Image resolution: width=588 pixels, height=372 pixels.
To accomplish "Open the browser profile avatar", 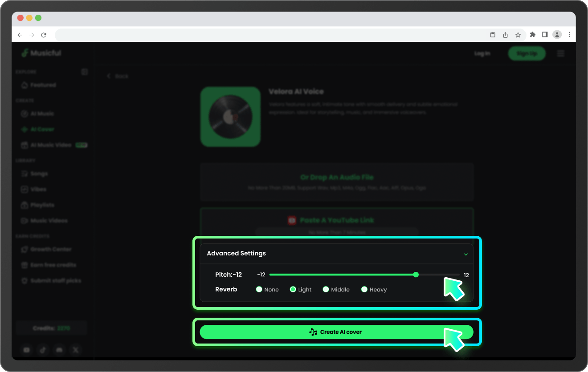I will [x=557, y=35].
